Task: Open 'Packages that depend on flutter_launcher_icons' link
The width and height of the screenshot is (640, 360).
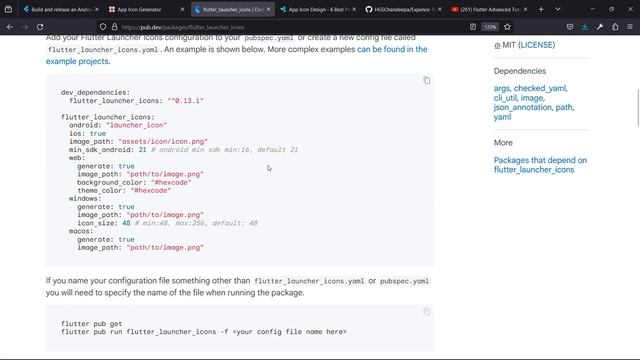Action: 540,165
